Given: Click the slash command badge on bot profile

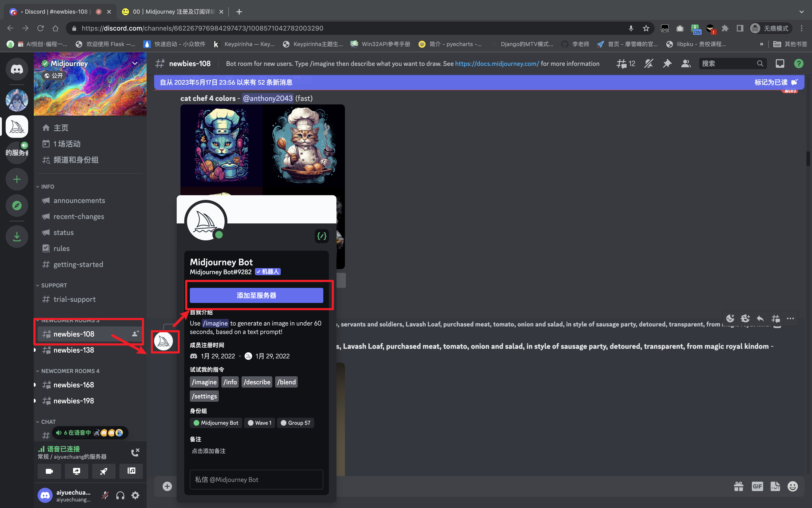Looking at the screenshot, I should pos(322,236).
